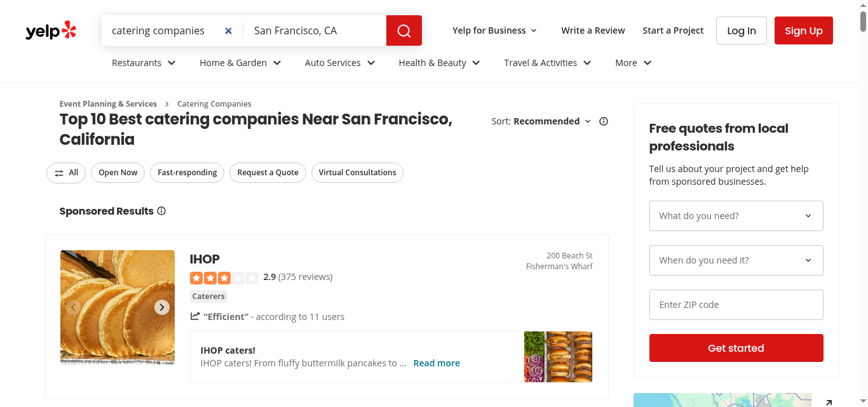The image size is (868, 407).
Task: Open the sort info icon
Action: (604, 121)
